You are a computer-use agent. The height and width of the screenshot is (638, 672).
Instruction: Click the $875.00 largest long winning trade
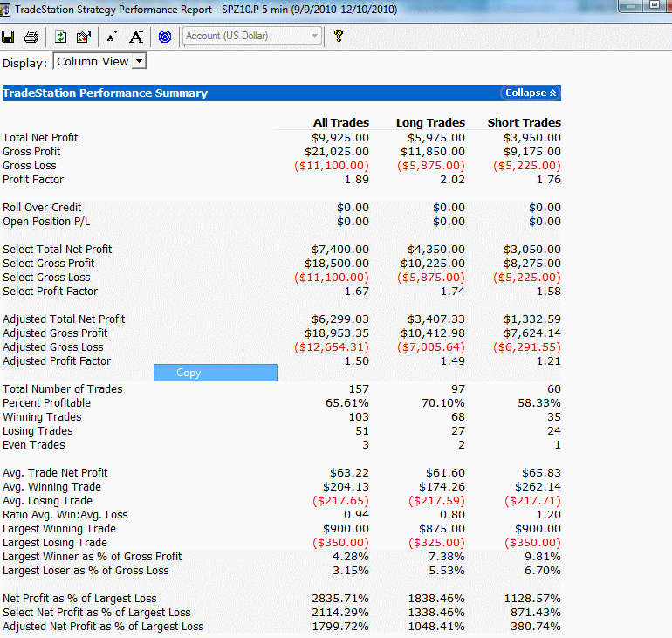click(442, 529)
